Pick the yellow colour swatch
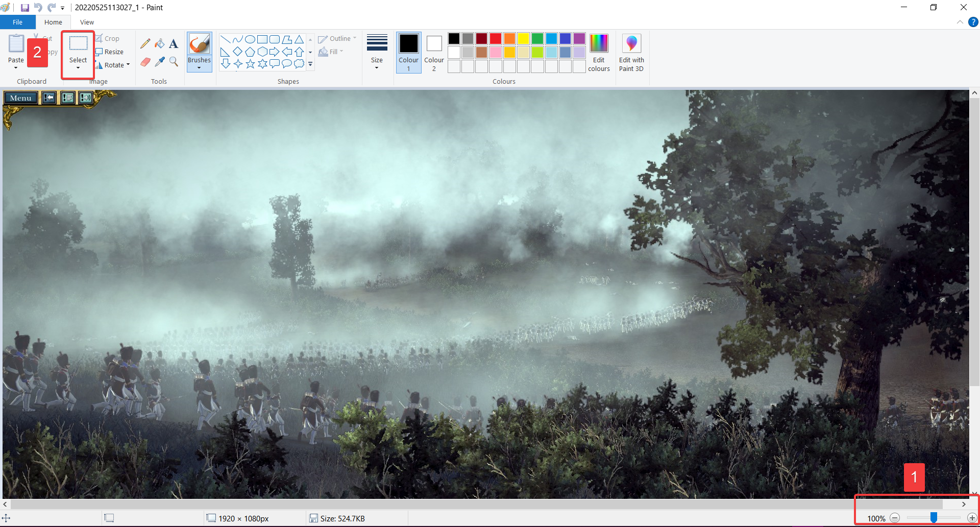This screenshot has height=527, width=980. click(523, 39)
